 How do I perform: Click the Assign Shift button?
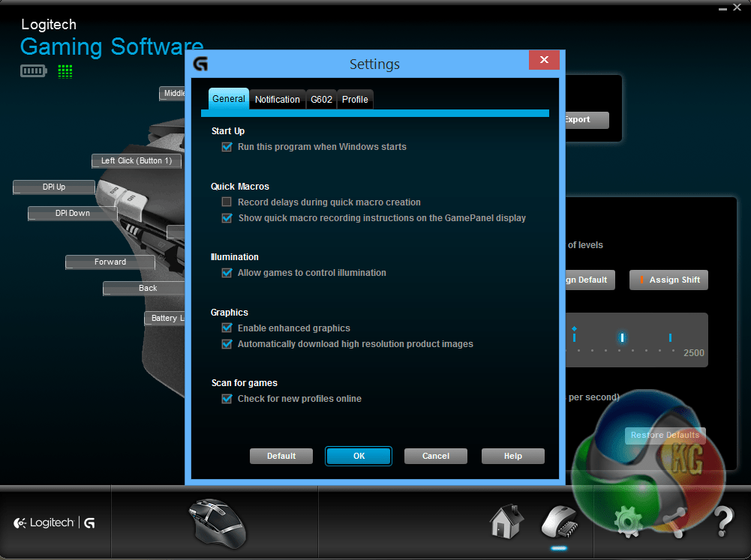[668, 280]
